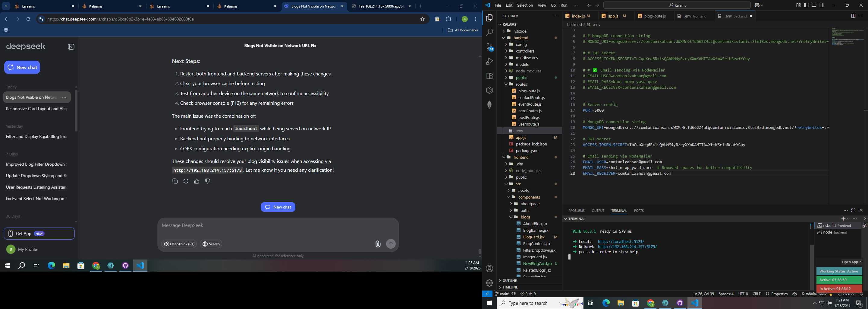The height and width of the screenshot is (309, 868).
Task: Expand the aboutpage folder
Action: click(529, 204)
